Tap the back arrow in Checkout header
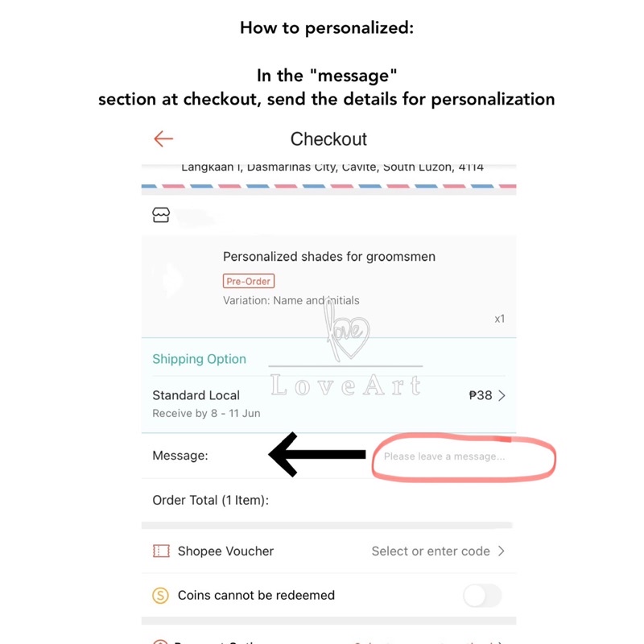The image size is (644, 644). point(163,139)
